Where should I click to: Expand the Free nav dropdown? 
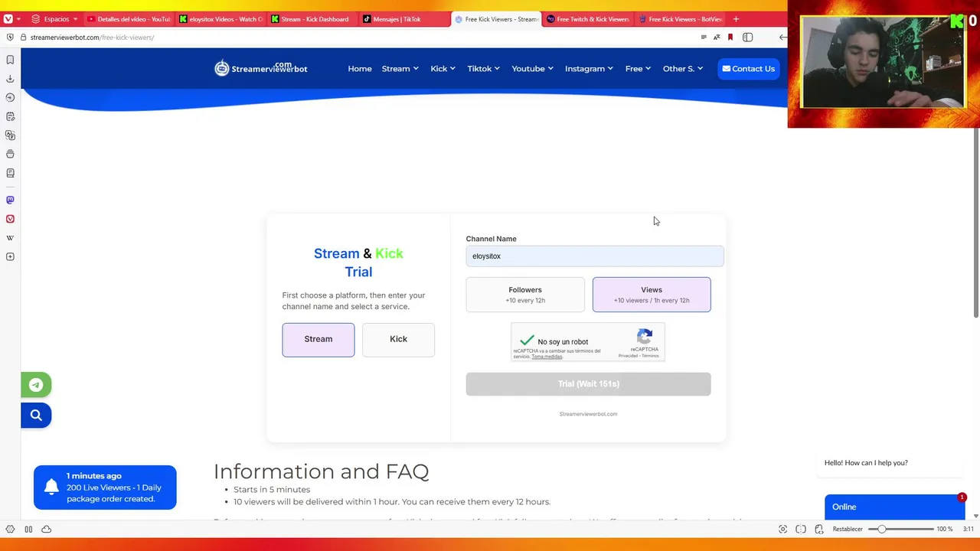click(x=638, y=69)
